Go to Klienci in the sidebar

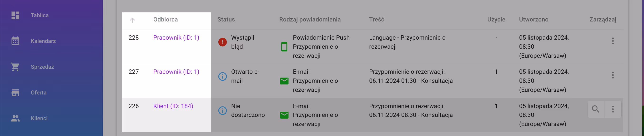(x=39, y=118)
